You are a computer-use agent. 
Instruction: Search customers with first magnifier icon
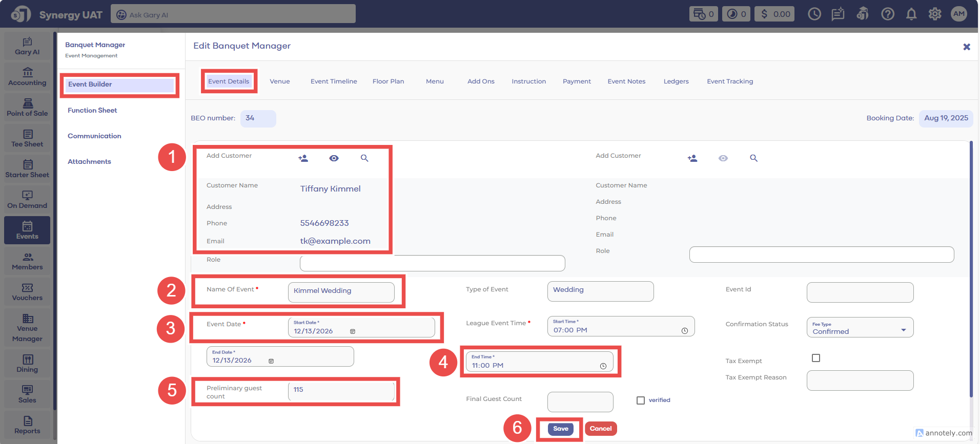pyautogui.click(x=364, y=158)
